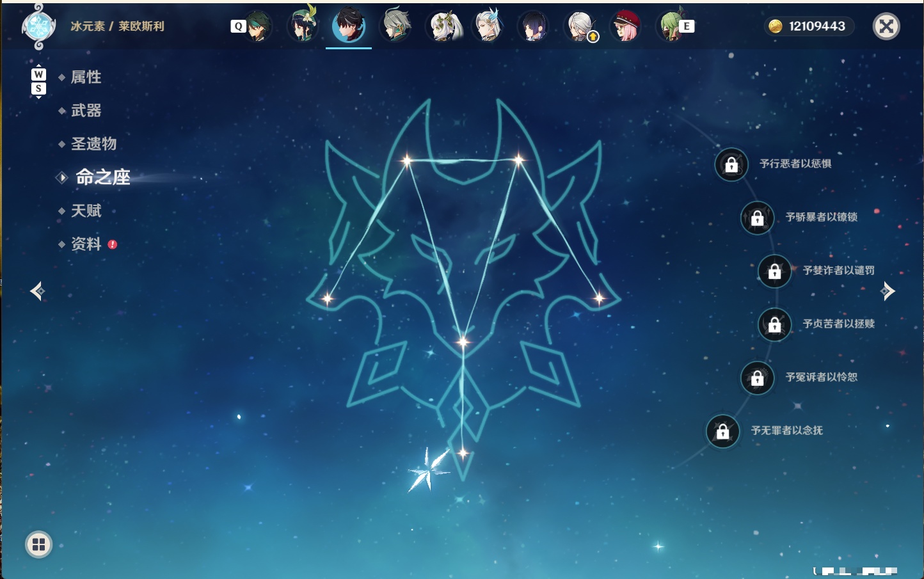Switch to the 属性 attributes tab
Image resolution: width=924 pixels, height=579 pixels.
pos(86,77)
